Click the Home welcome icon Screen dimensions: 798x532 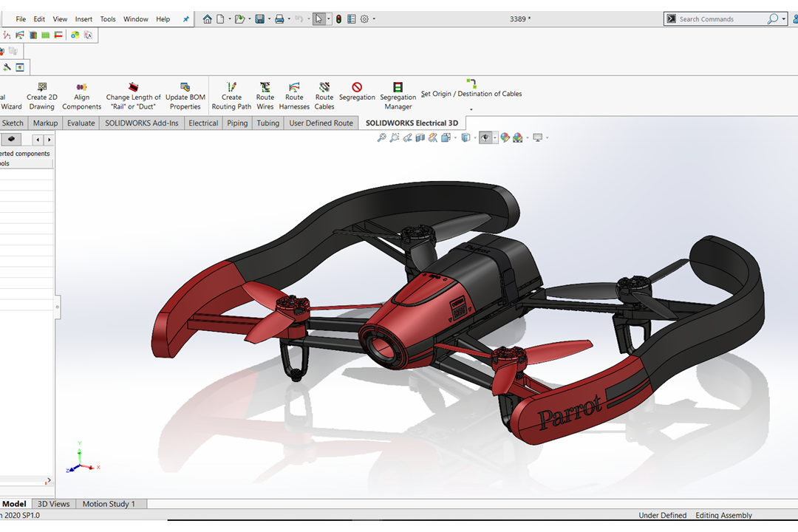207,18
